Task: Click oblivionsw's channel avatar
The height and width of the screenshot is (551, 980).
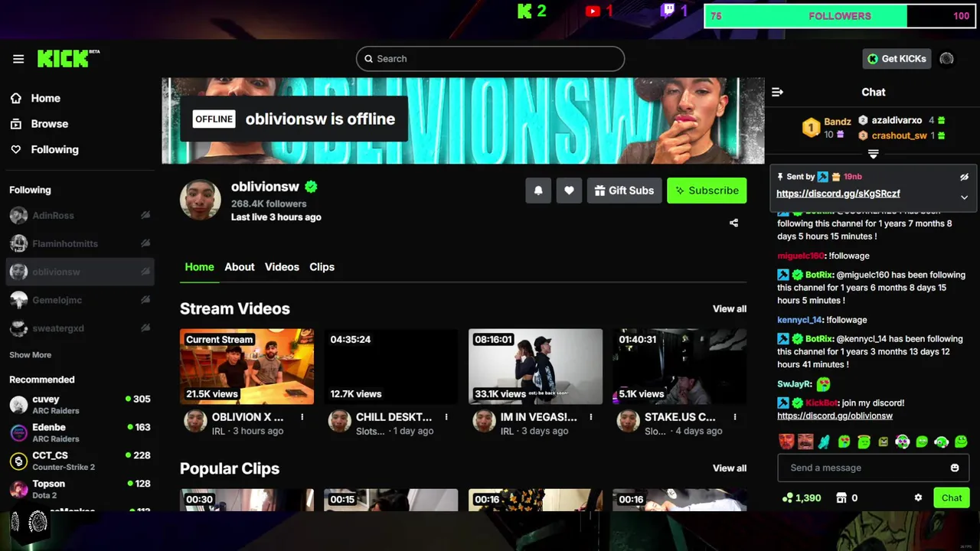Action: (201, 201)
